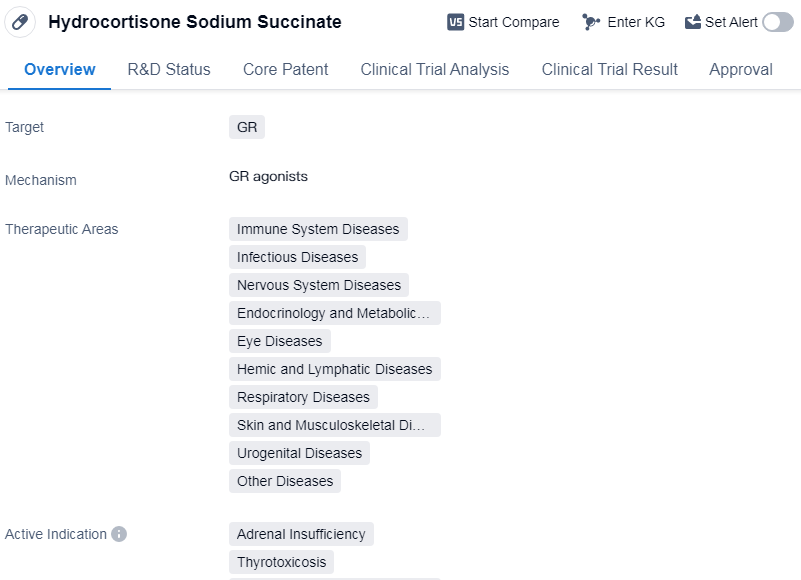Open the Core Patent tab
Screen dimensions: 801x580
point(285,69)
